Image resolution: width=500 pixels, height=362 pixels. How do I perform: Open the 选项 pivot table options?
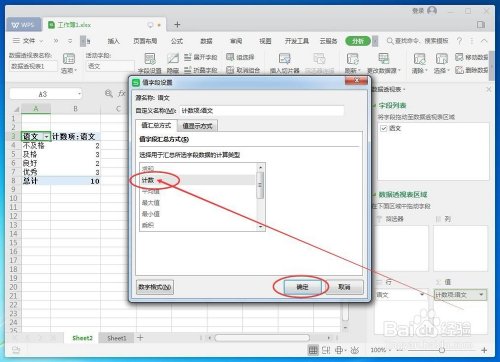coord(69,63)
